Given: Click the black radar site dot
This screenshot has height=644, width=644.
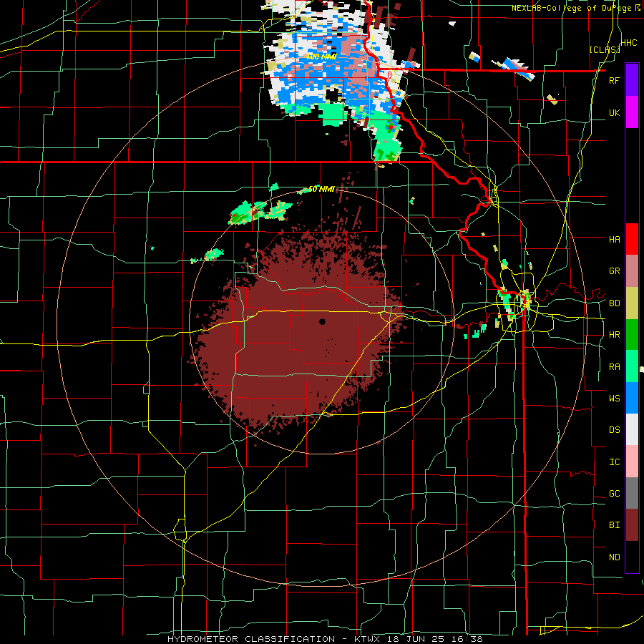Looking at the screenshot, I should [322, 321].
